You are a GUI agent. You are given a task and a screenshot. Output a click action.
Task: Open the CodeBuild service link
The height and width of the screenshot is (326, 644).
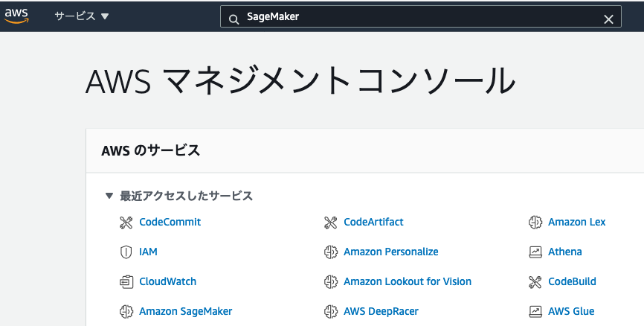coord(572,281)
